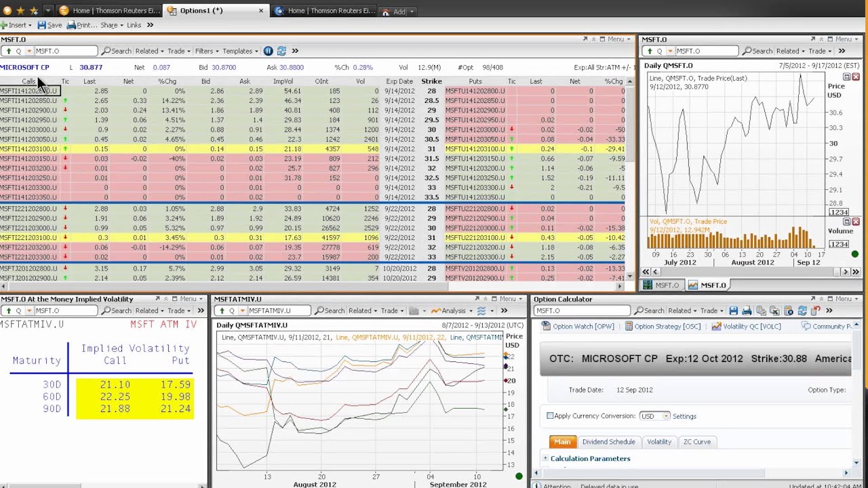Toggle Apply Currency Conversion checkbox

550,415
